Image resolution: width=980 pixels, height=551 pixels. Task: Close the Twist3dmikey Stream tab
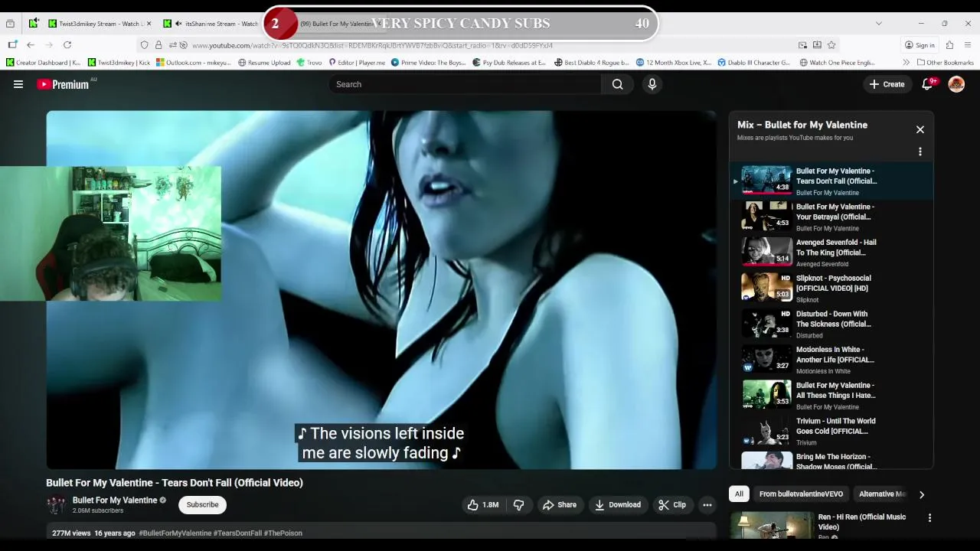coord(149,24)
